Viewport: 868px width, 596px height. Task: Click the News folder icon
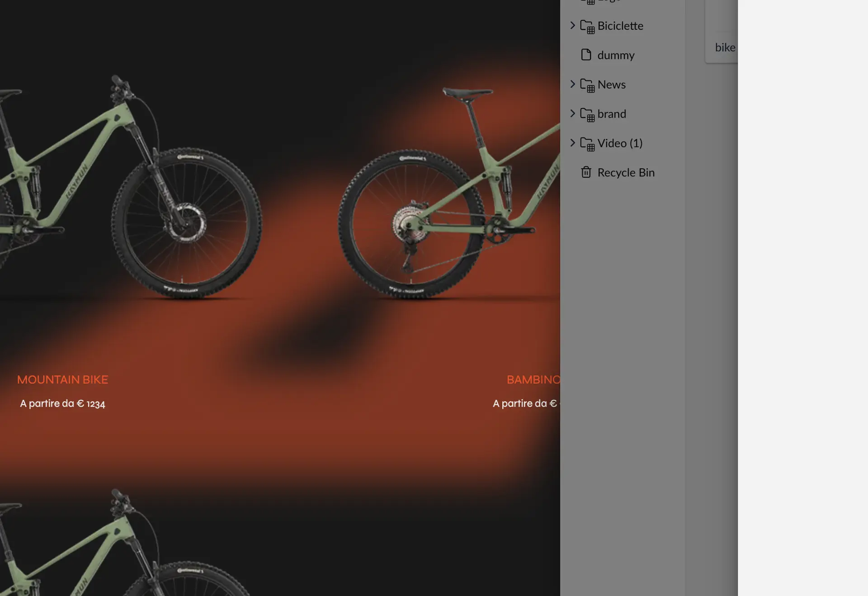587,85
